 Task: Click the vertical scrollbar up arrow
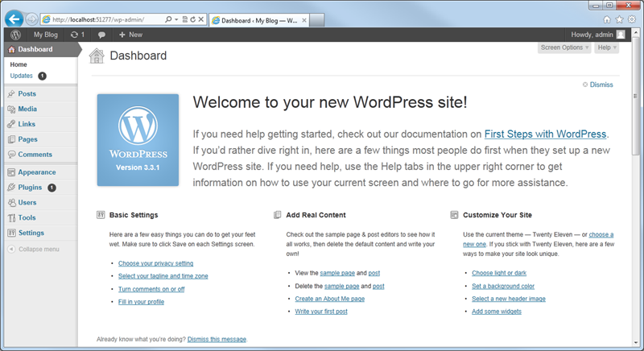tap(636, 32)
